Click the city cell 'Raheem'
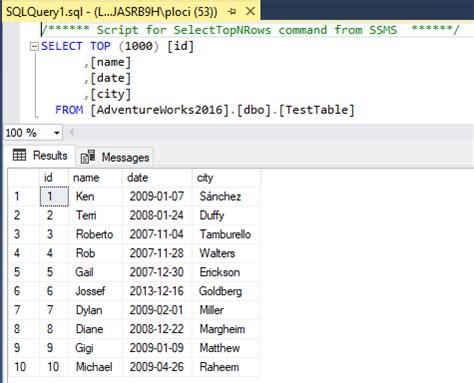Screen dimensions: 474x383 tap(226, 367)
